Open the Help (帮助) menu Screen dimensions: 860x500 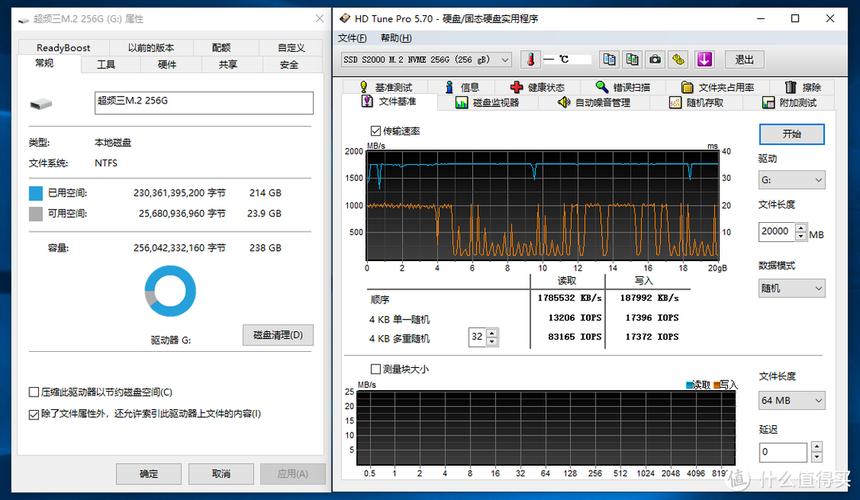395,38
